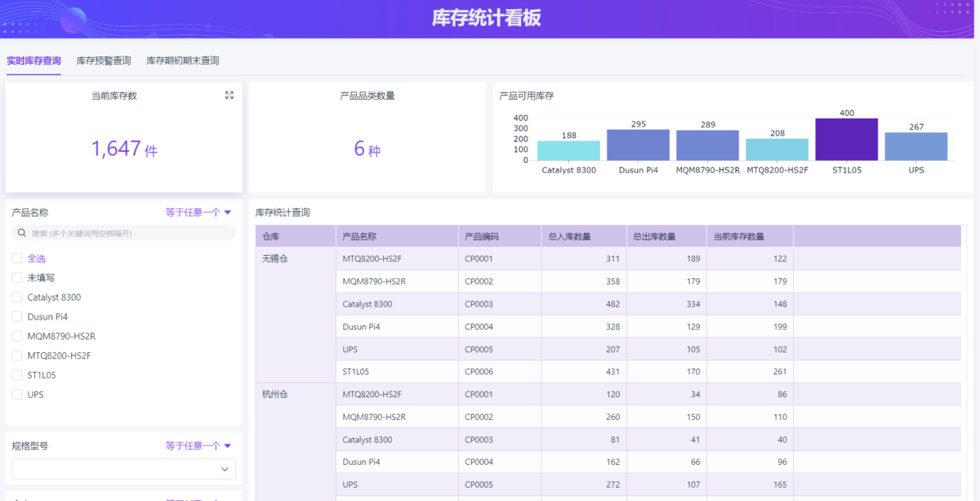Click the Dusun Pi4 bar in chart
Screen dimensions: 980x501
638,145
